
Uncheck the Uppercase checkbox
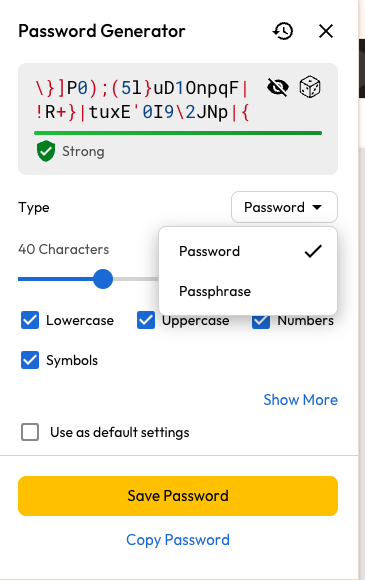146,320
